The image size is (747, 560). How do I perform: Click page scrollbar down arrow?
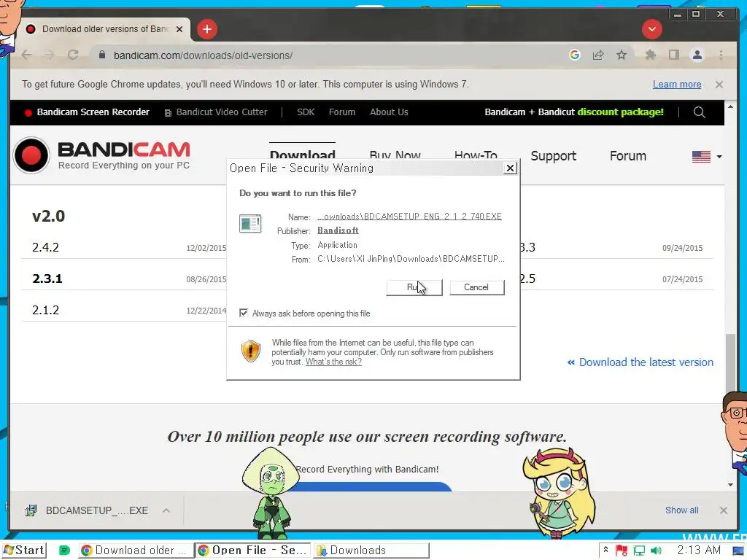coord(731,485)
